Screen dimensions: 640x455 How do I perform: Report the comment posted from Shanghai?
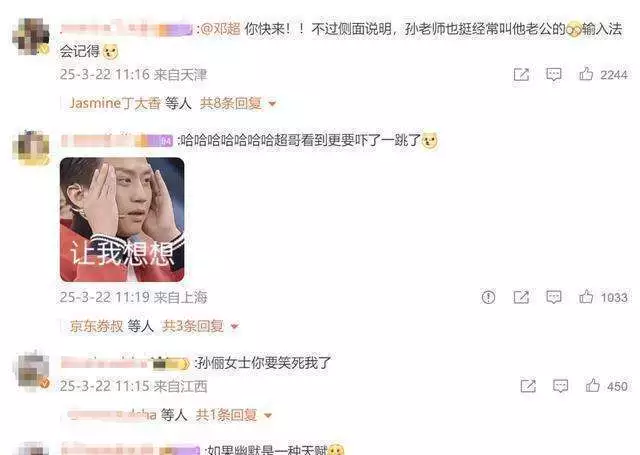pyautogui.click(x=488, y=297)
